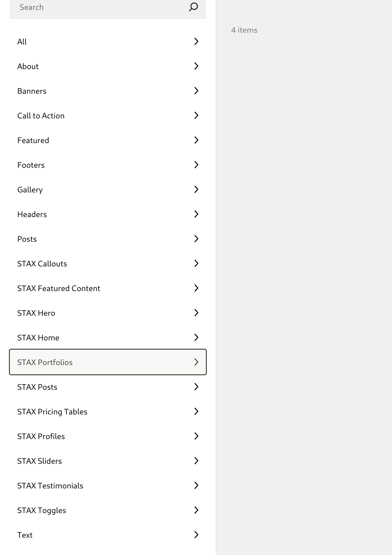The height and width of the screenshot is (555, 392).
Task: Select the Banners category
Action: pos(108,91)
